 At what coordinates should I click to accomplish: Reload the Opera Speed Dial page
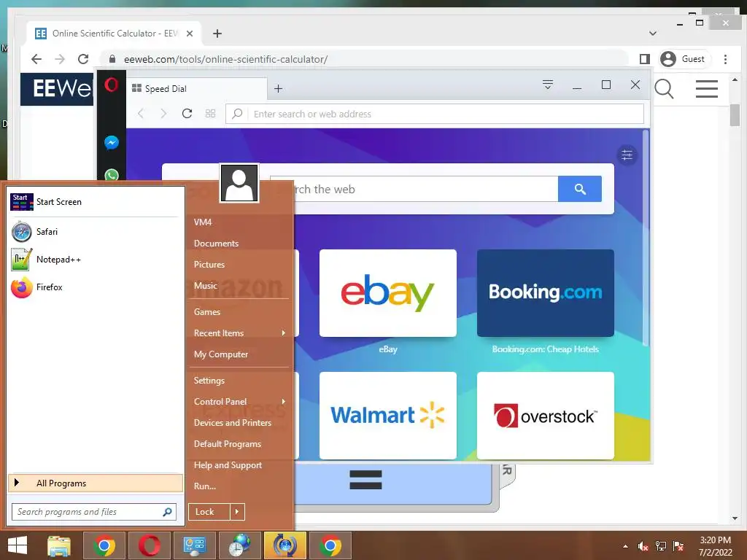coord(187,113)
